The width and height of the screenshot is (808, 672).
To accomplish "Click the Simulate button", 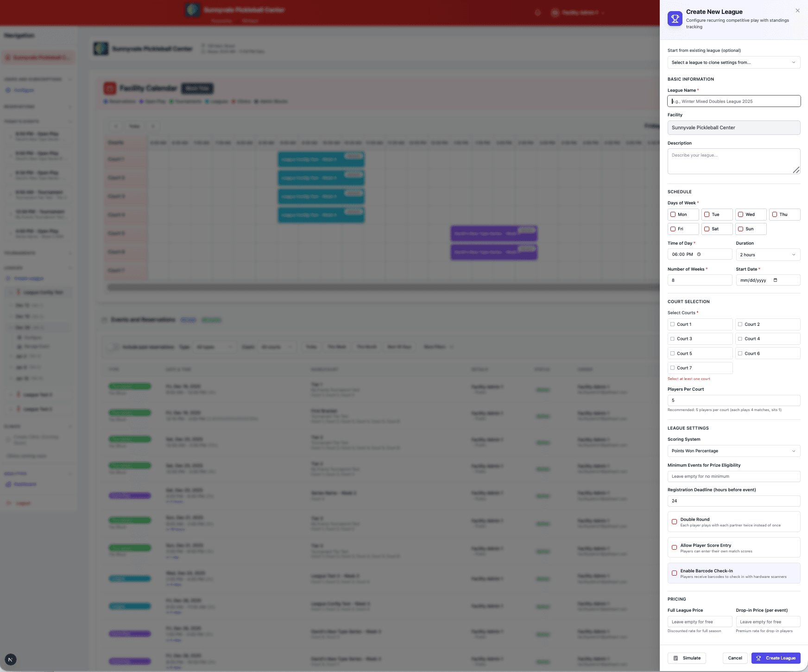I will pos(687,658).
